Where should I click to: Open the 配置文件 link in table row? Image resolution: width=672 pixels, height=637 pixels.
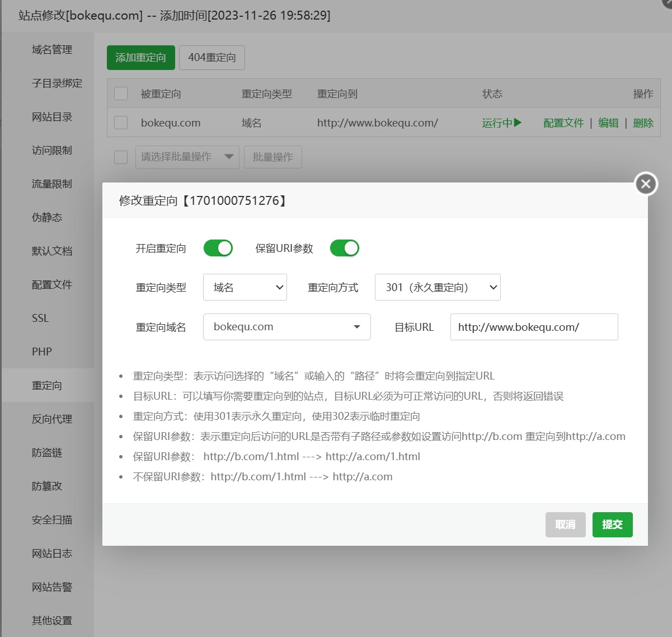point(563,123)
